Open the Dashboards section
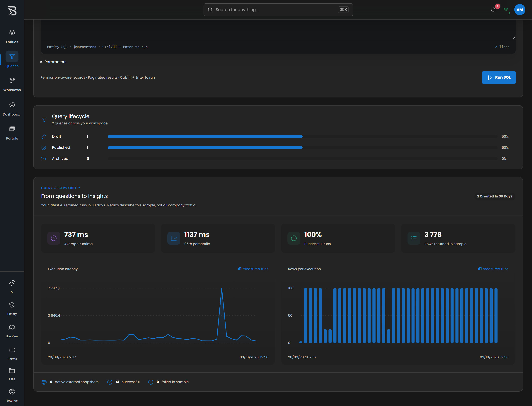 coord(12,109)
